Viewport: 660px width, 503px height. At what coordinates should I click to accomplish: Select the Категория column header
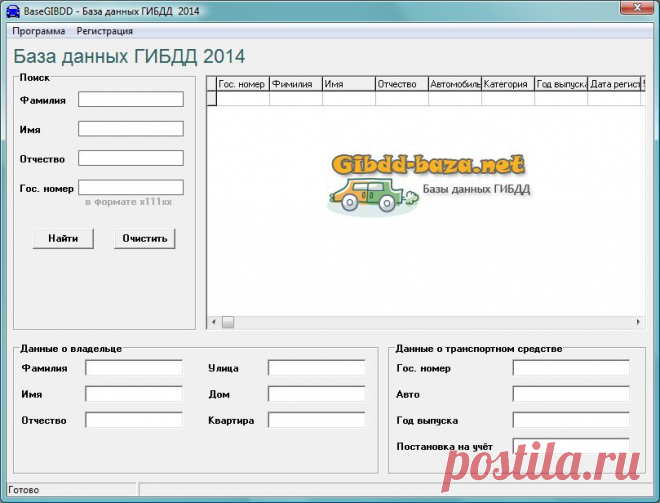click(508, 84)
